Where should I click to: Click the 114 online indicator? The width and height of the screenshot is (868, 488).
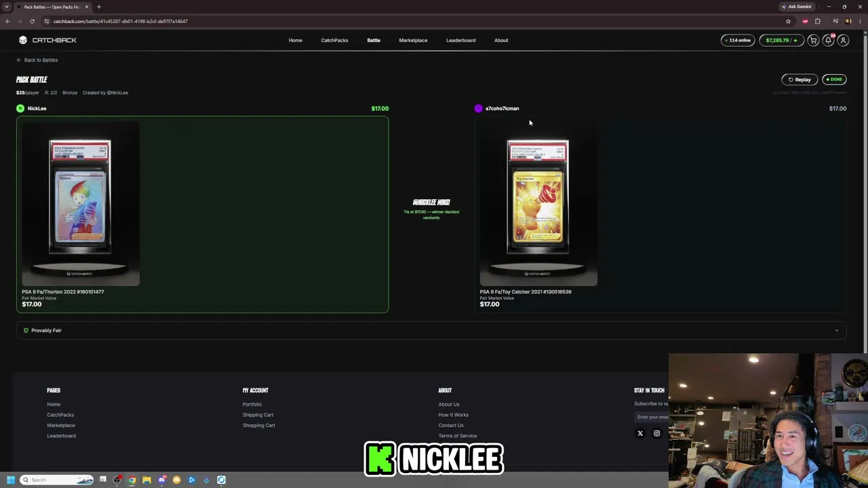tap(738, 40)
